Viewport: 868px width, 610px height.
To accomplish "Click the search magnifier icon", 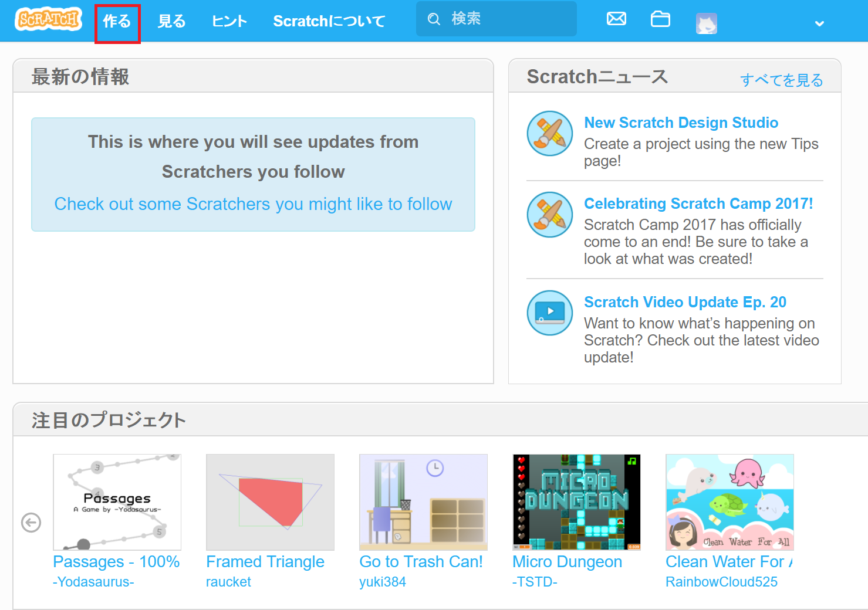I will [434, 19].
